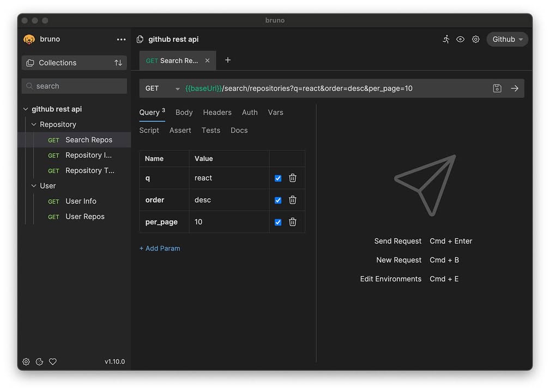
Task: Click the sort collections arrows icon
Action: (x=118, y=63)
